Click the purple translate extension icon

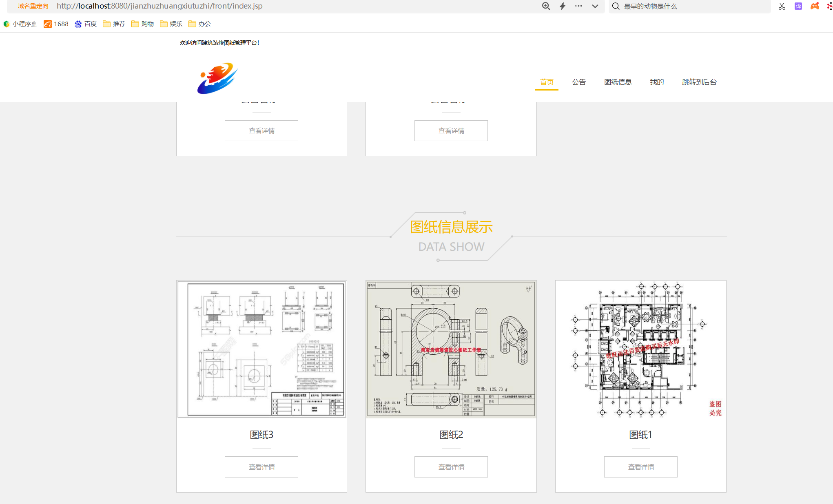tap(798, 6)
